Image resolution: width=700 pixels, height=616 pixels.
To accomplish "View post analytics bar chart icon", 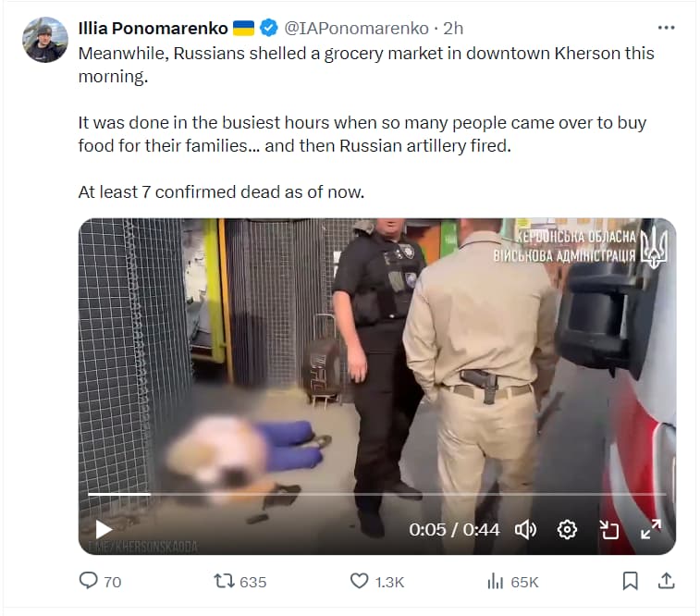I will 495,581.
